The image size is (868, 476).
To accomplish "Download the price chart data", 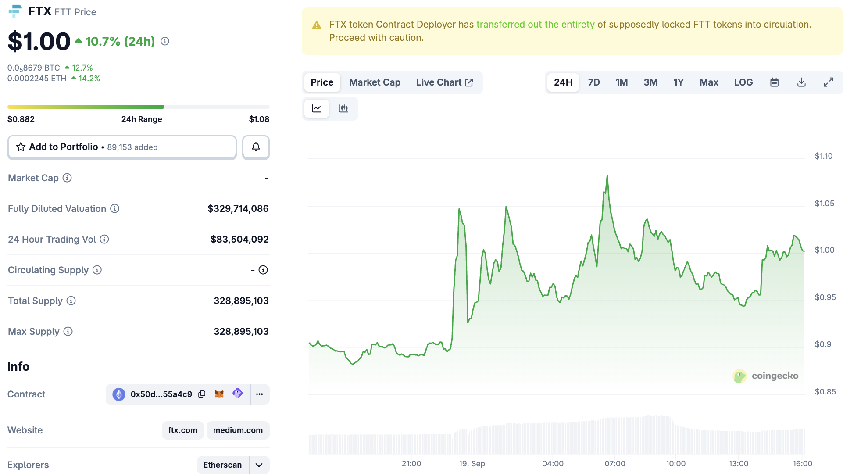I will coord(801,82).
